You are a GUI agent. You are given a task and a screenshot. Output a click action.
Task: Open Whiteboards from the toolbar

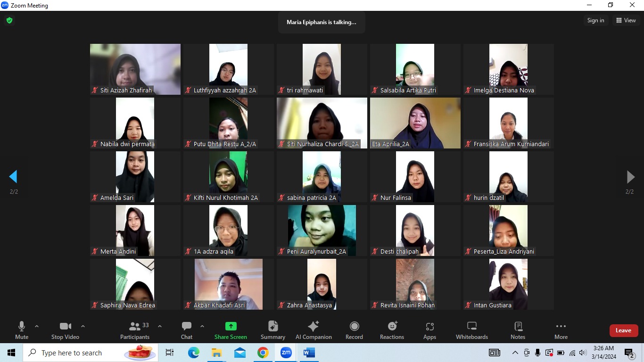point(471,330)
